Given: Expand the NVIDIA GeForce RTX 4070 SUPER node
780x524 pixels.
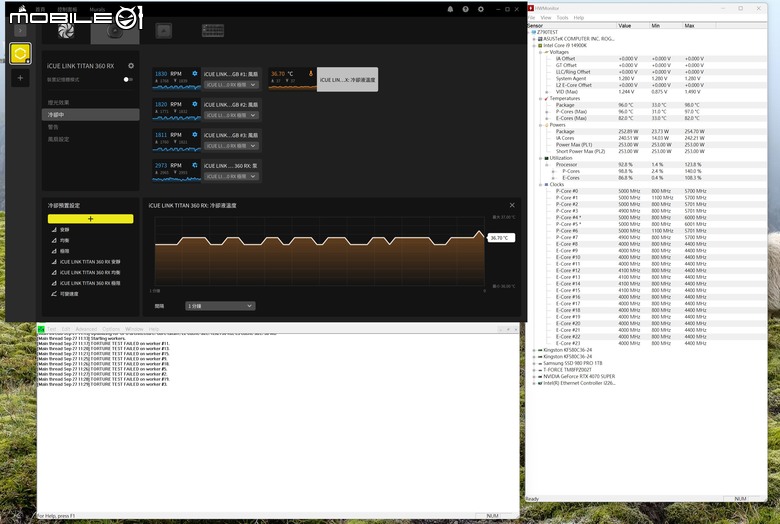Looking at the screenshot, I should pyautogui.click(x=534, y=377).
